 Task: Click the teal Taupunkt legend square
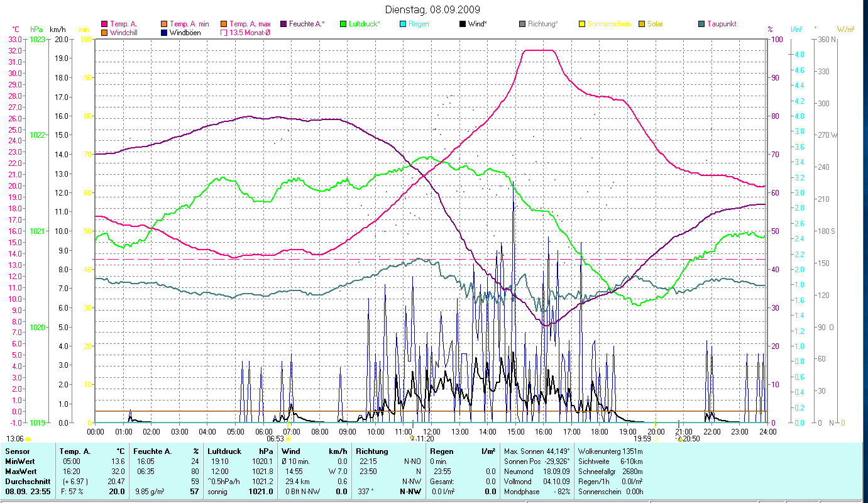click(x=701, y=24)
